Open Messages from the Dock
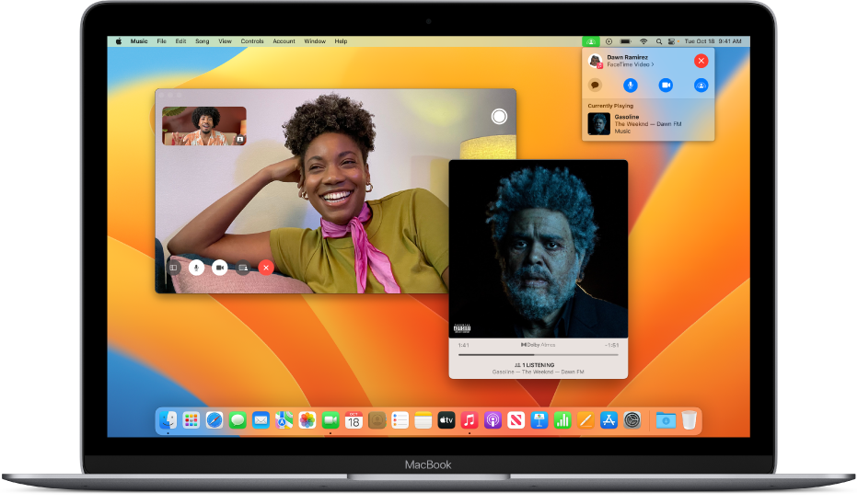 (238, 420)
